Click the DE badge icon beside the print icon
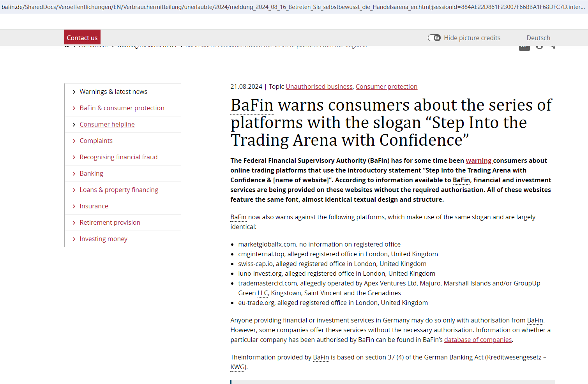This screenshot has width=588, height=384. pyautogui.click(x=524, y=47)
